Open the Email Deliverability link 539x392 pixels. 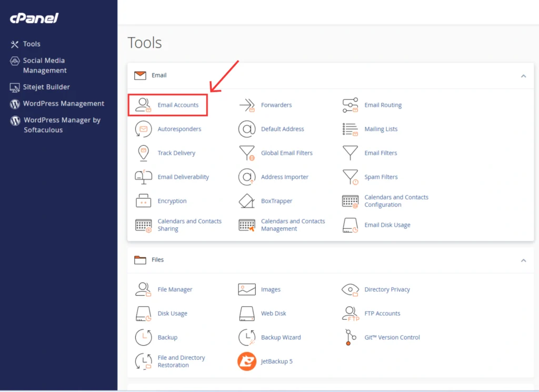(183, 177)
